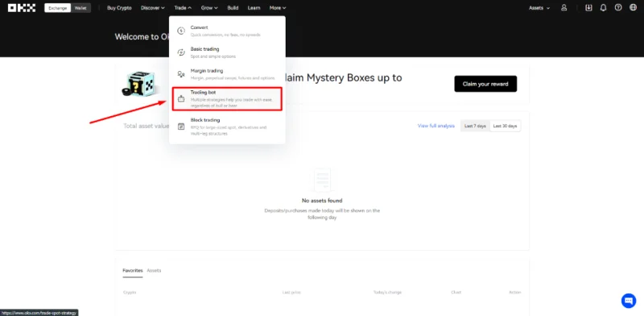Open the View full analysis link
The width and height of the screenshot is (644, 316).
[x=436, y=126]
